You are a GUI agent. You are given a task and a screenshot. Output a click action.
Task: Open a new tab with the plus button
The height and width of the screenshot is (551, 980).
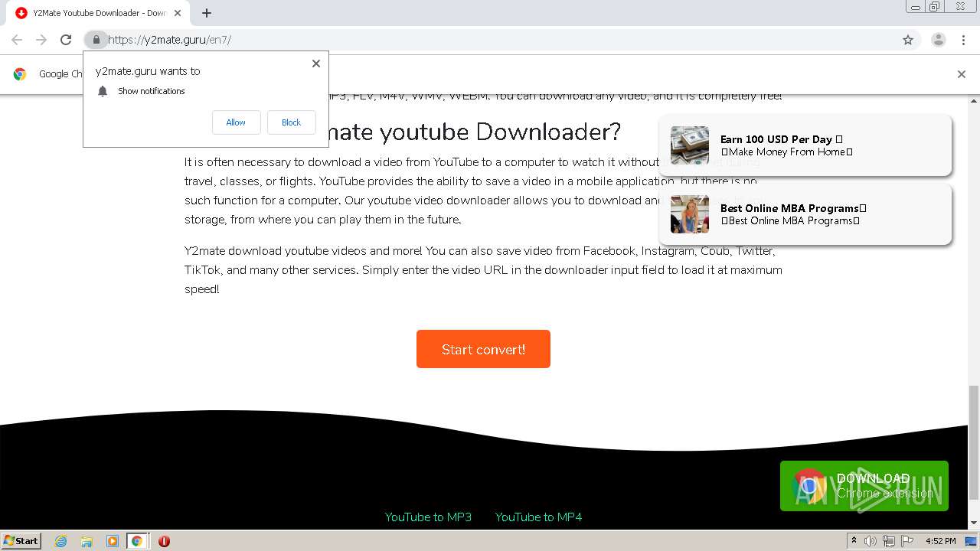coord(207,13)
